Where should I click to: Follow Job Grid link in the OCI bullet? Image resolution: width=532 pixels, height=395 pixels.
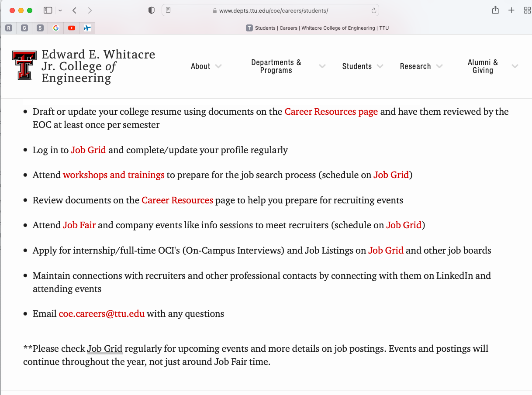tap(386, 251)
